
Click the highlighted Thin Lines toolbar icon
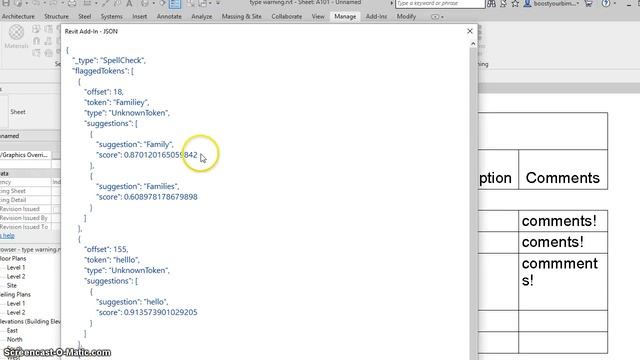coord(175,4)
